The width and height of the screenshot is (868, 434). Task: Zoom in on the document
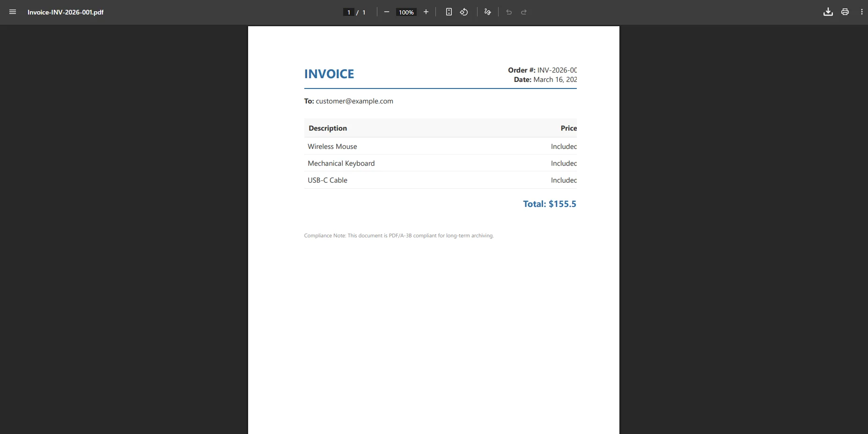tap(426, 12)
